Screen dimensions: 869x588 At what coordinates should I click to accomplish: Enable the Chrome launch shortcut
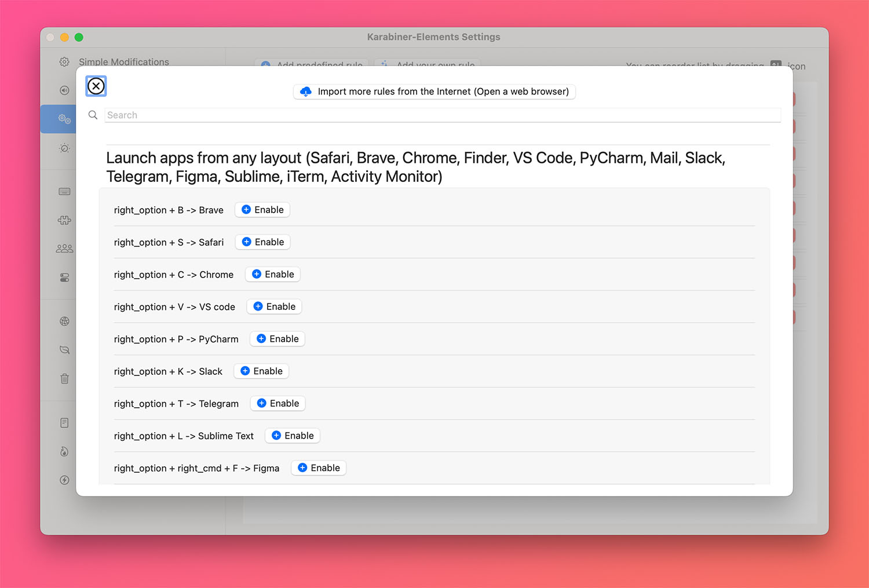(x=273, y=275)
